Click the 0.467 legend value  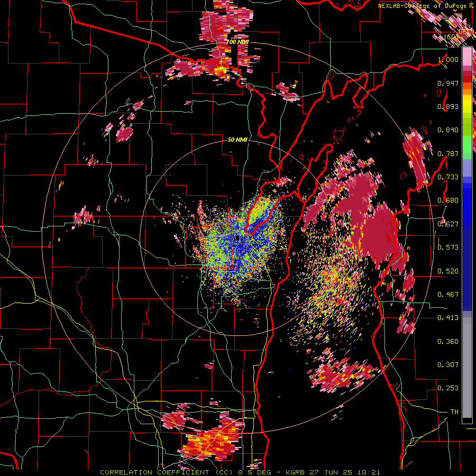pyautogui.click(x=448, y=295)
